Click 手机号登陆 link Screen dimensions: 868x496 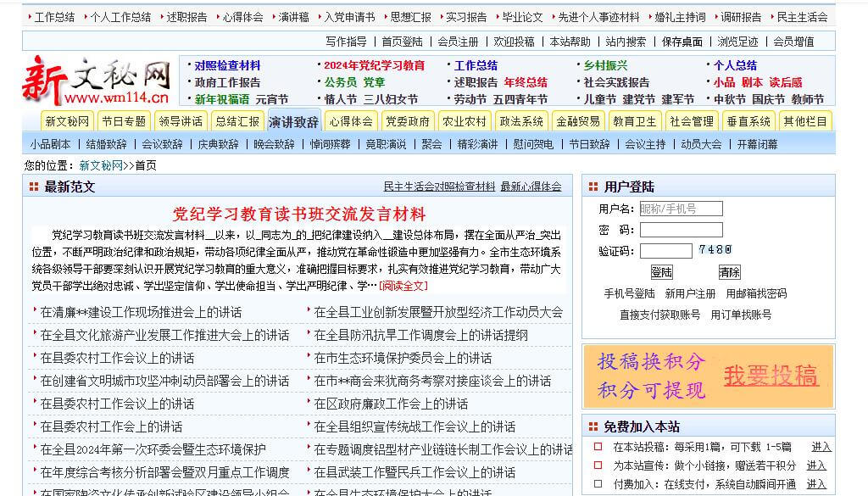(630, 293)
